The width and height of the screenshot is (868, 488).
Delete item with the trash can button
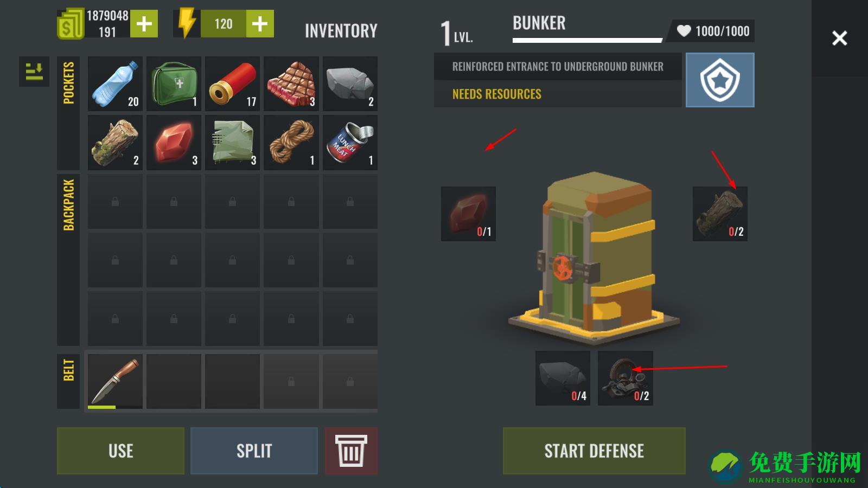tap(351, 451)
